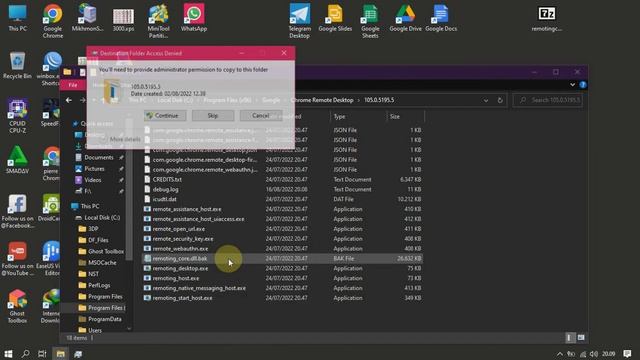Open PerfLogs folder in tree

[99, 285]
